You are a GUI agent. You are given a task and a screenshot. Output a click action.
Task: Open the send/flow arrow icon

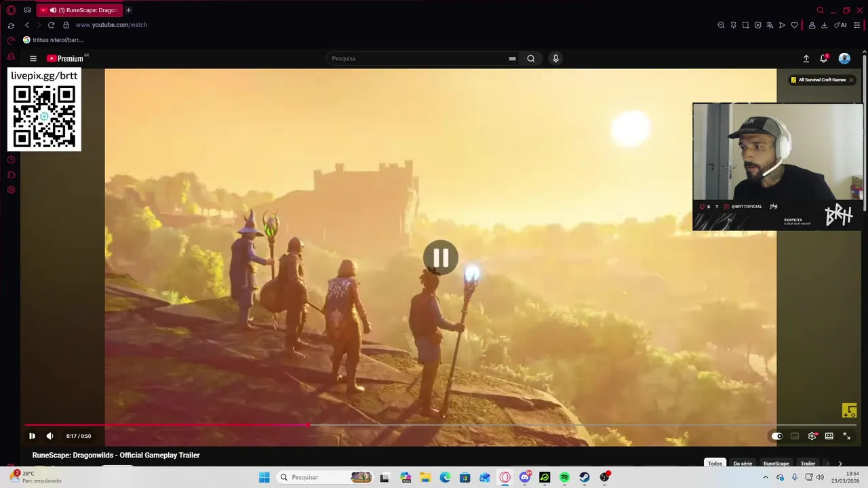(x=782, y=25)
